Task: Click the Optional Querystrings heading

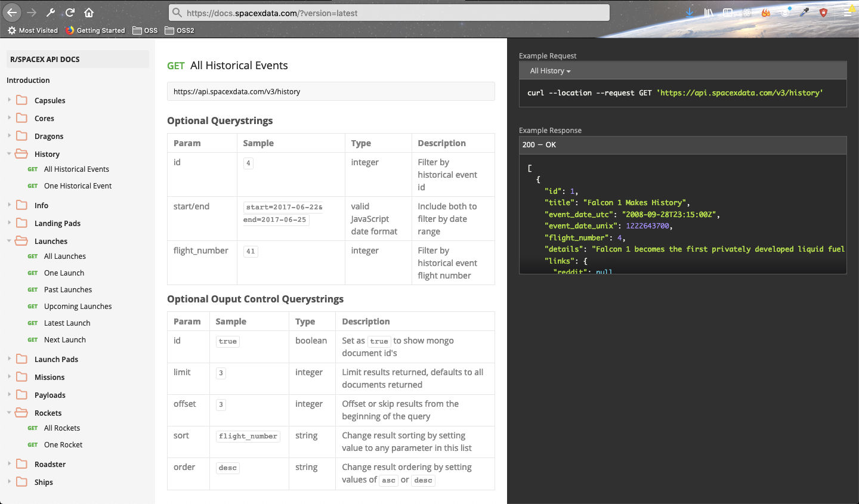Action: point(220,120)
